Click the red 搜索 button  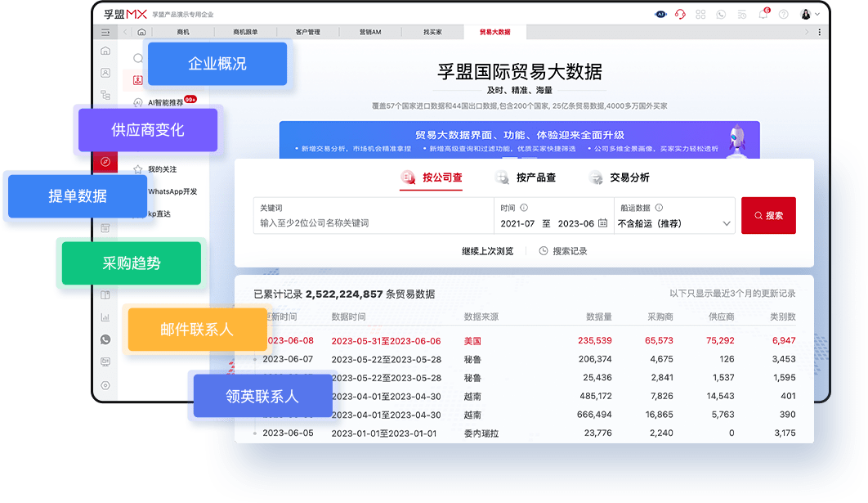tap(768, 215)
